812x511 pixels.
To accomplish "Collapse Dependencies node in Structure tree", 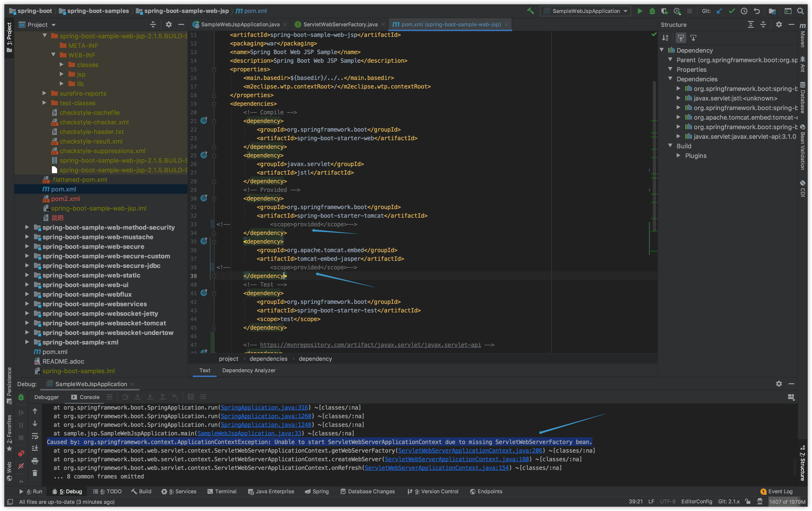I will coord(670,79).
